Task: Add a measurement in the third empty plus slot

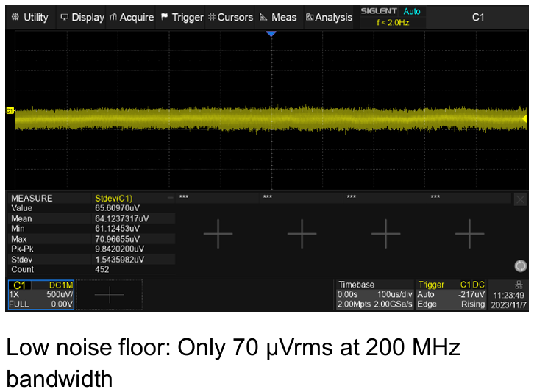Action: (385, 234)
